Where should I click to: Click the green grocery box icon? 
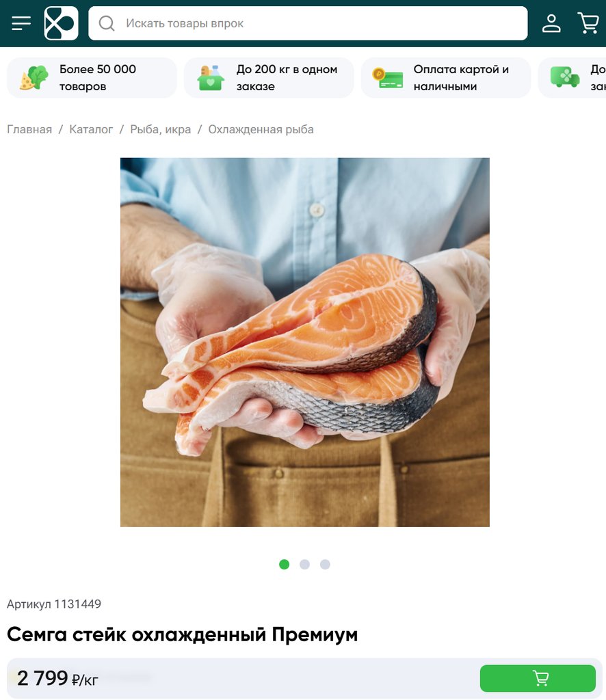click(x=211, y=78)
